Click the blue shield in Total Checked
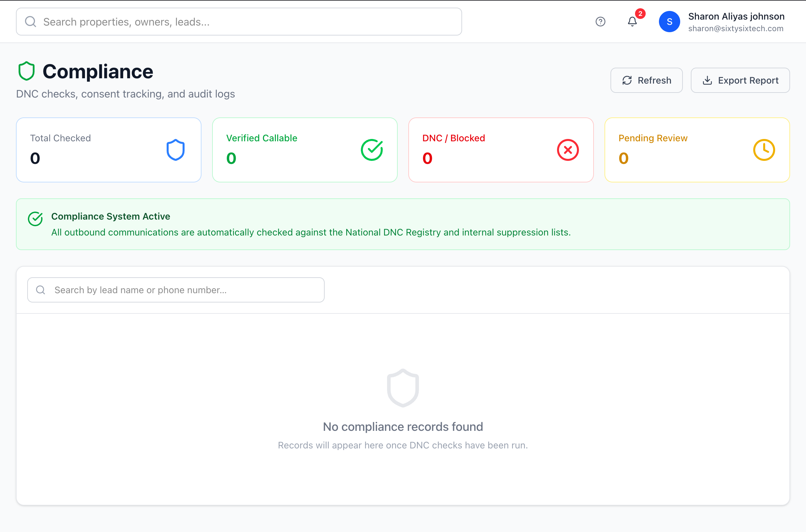The image size is (806, 532). 176,150
